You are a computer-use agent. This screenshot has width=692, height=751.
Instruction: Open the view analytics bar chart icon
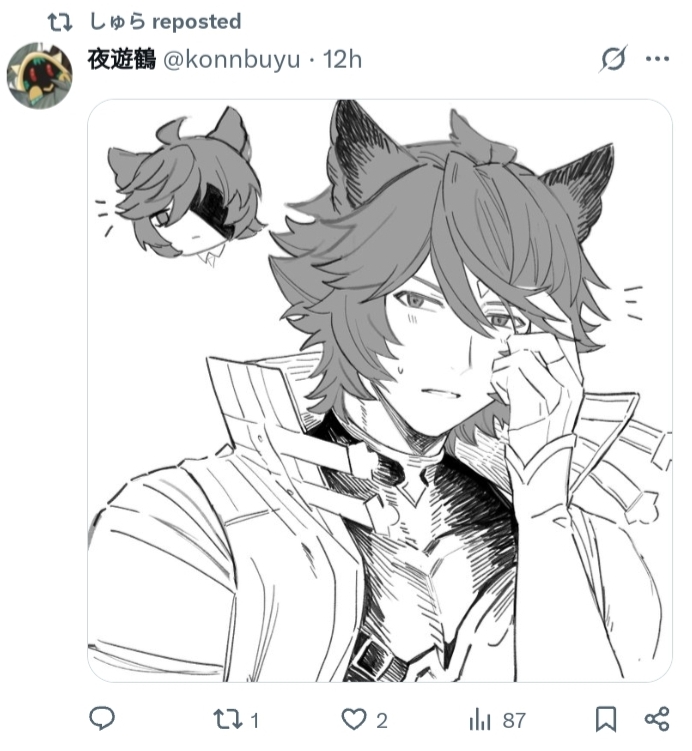tap(480, 719)
